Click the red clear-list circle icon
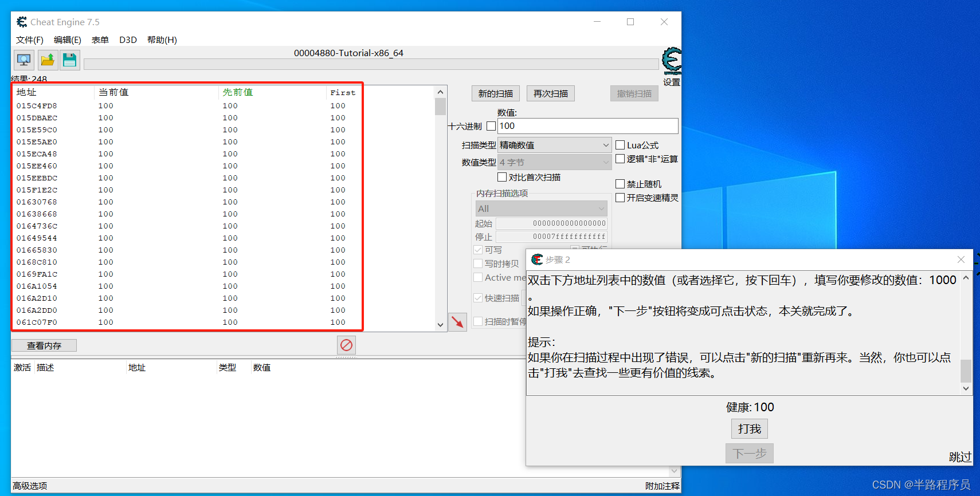 pos(346,345)
